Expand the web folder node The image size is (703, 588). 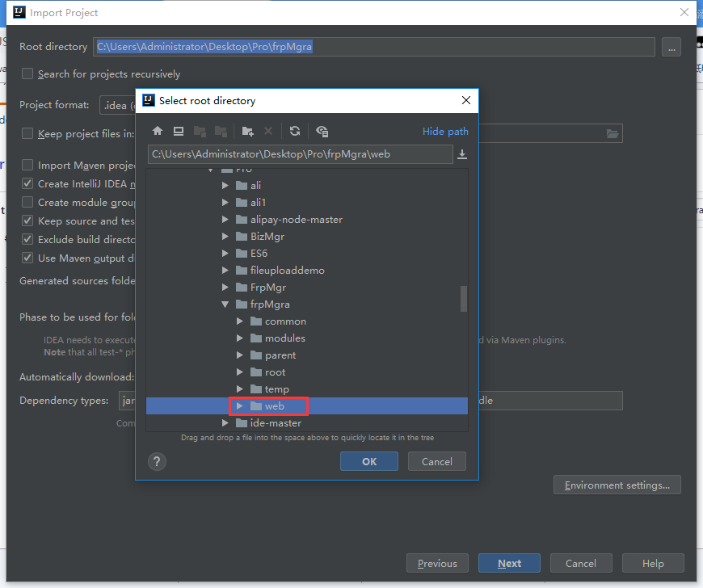(240, 406)
